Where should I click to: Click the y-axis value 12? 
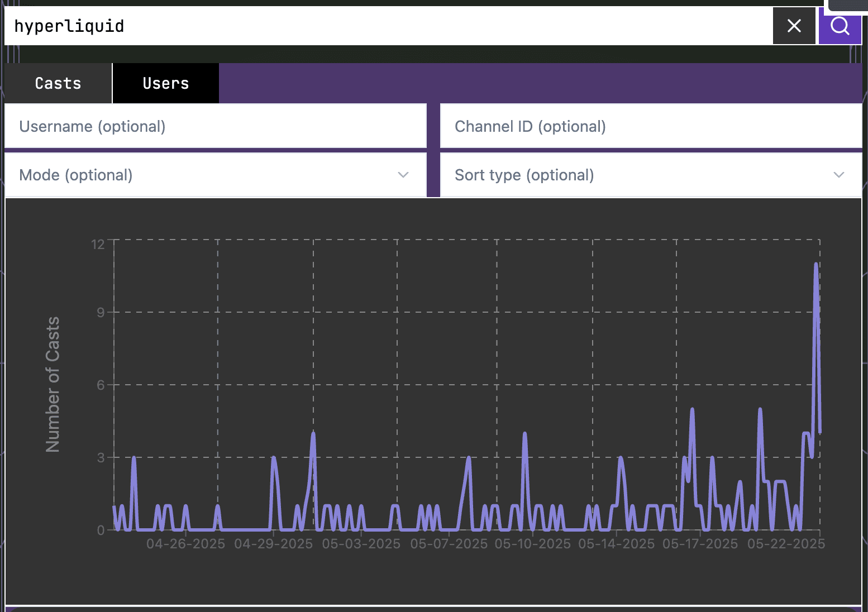coord(98,244)
